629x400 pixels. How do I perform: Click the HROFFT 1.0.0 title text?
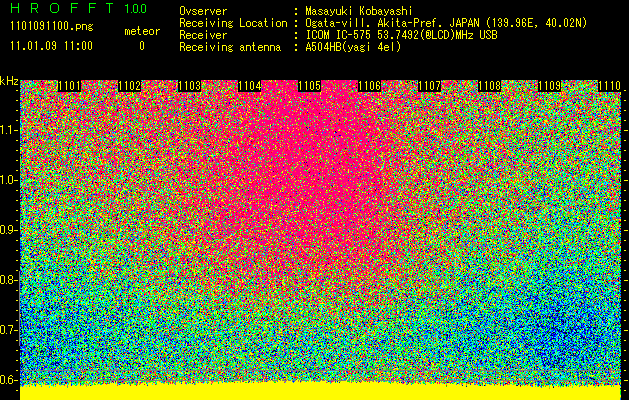79,8
